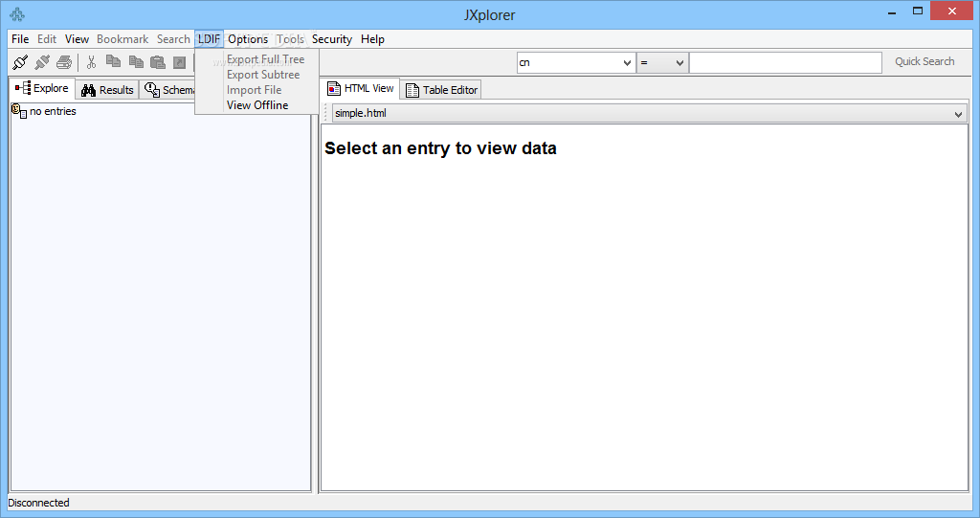Switch to the Schema tab
This screenshot has width=980, height=518.
[167, 90]
